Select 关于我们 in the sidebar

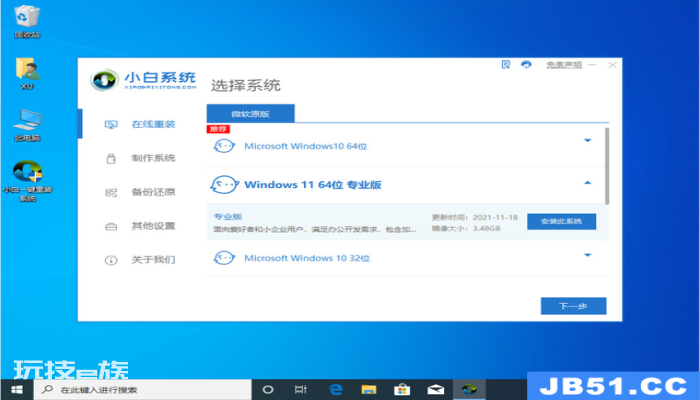[x=153, y=260]
